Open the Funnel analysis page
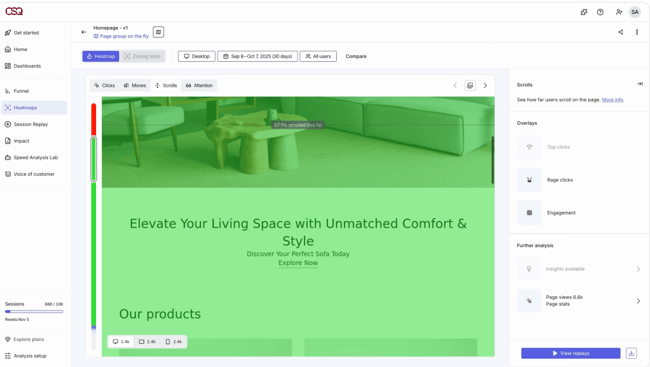The image size is (650, 367). click(x=21, y=91)
